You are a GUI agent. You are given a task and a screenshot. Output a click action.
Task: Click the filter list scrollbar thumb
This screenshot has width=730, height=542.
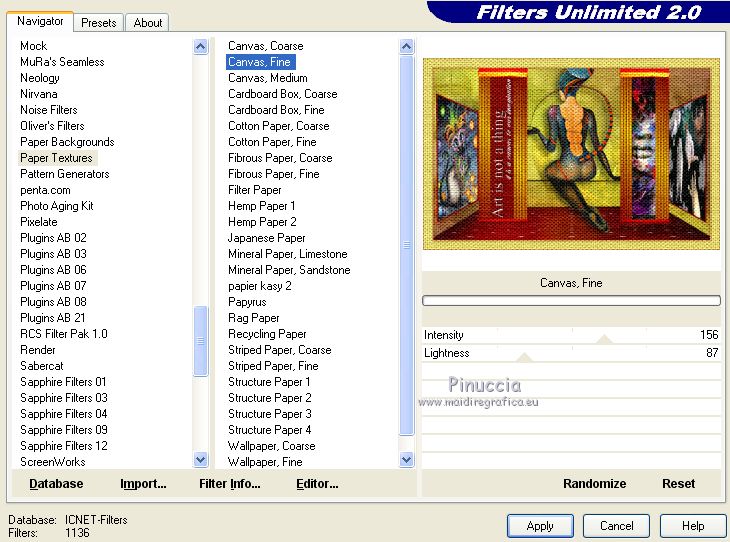tap(406, 245)
